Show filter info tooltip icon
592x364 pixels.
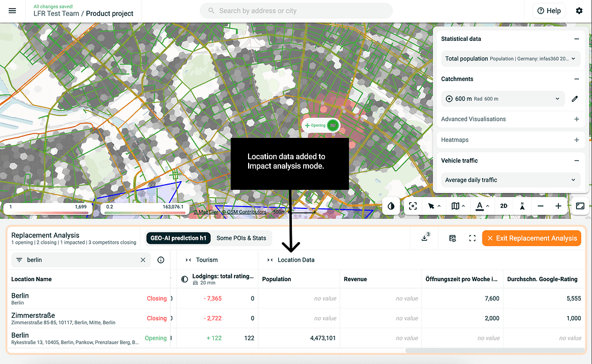[161, 260]
